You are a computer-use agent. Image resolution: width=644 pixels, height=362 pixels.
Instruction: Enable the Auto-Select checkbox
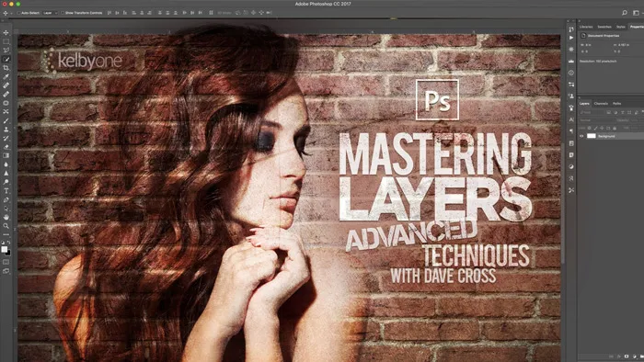(x=18, y=13)
